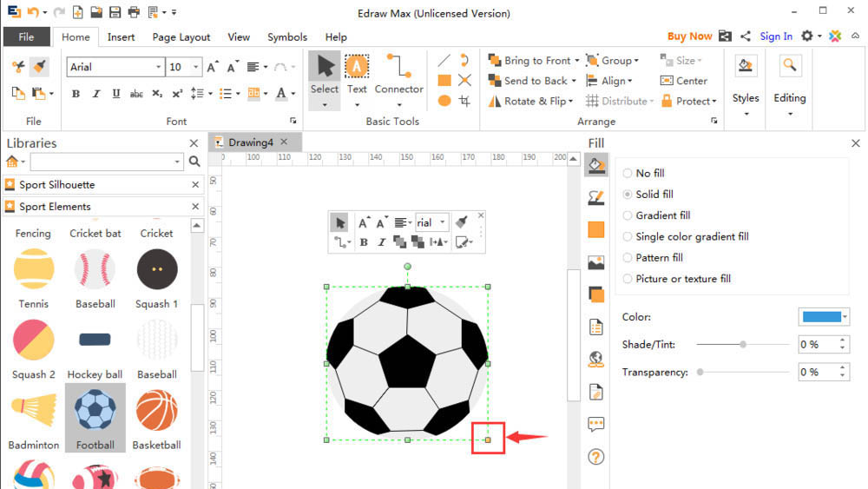Toggle Bold formatting in Font group
Image resolution: width=868 pixels, height=489 pixels.
(x=76, y=94)
